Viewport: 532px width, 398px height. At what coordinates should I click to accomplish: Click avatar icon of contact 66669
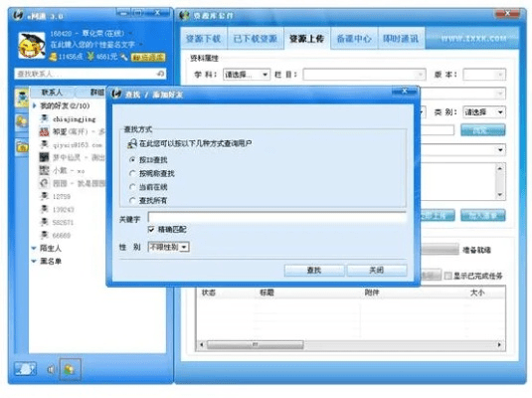(x=44, y=235)
